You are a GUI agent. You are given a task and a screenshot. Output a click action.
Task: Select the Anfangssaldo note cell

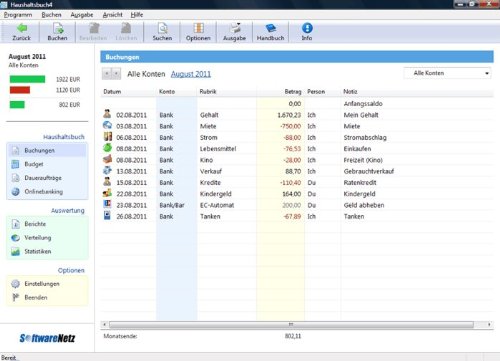363,104
